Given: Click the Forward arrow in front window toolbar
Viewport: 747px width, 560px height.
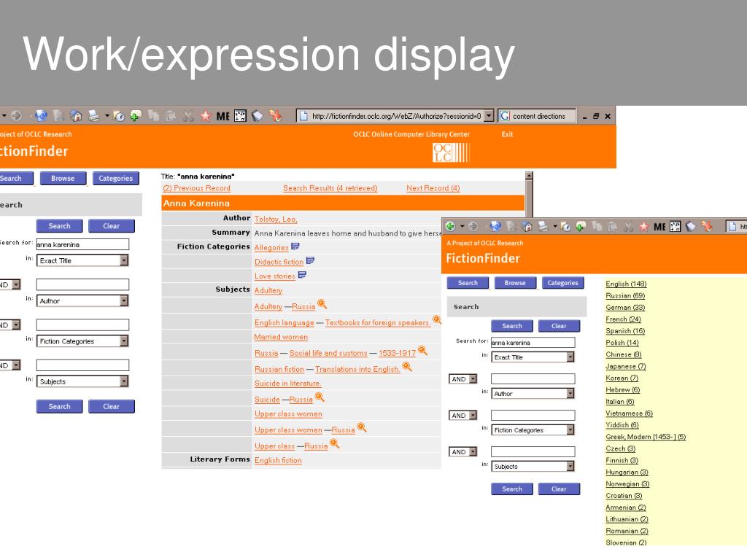Looking at the screenshot, I should pyautogui.click(x=473, y=226).
